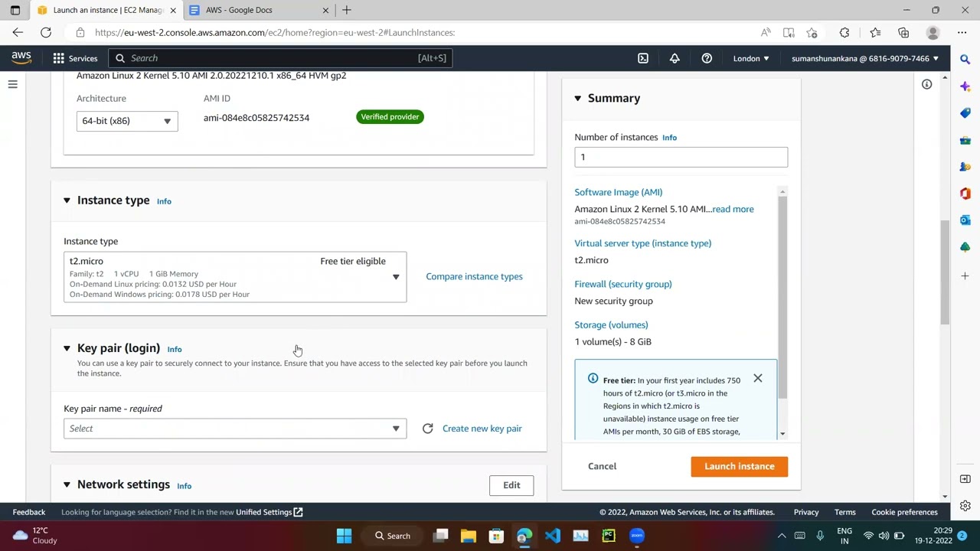Focus the AWS console search box
Screen dimensions: 980x551
280,58
